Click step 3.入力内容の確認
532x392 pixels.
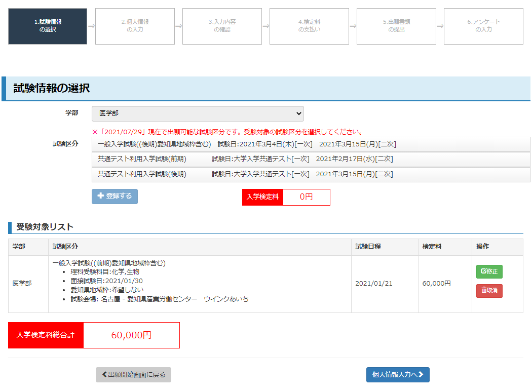(x=222, y=26)
